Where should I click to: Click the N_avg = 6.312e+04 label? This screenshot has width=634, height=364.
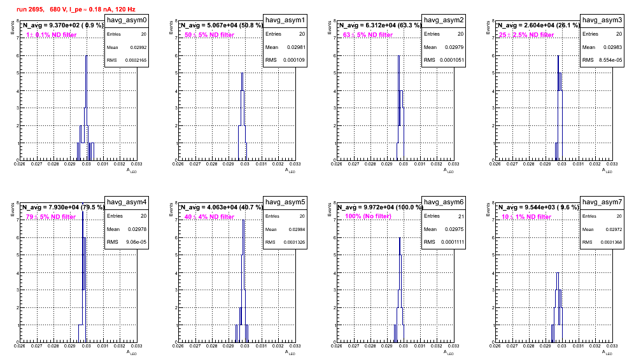coord(380,25)
